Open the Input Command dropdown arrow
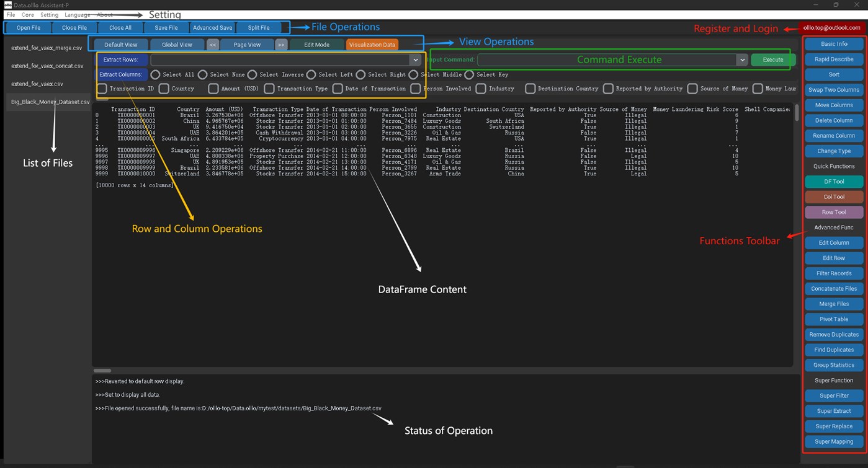This screenshot has height=468, width=868. pos(742,60)
